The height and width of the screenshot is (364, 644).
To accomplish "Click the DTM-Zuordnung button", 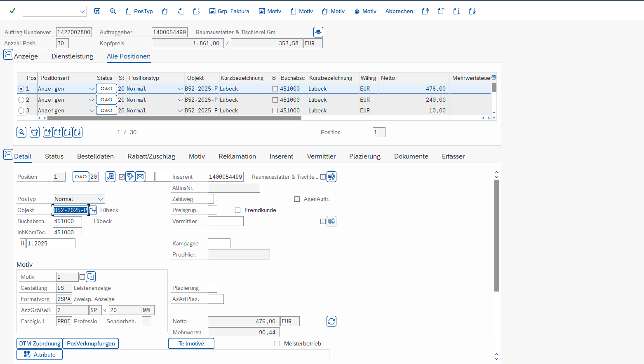I will pyautogui.click(x=40, y=343).
